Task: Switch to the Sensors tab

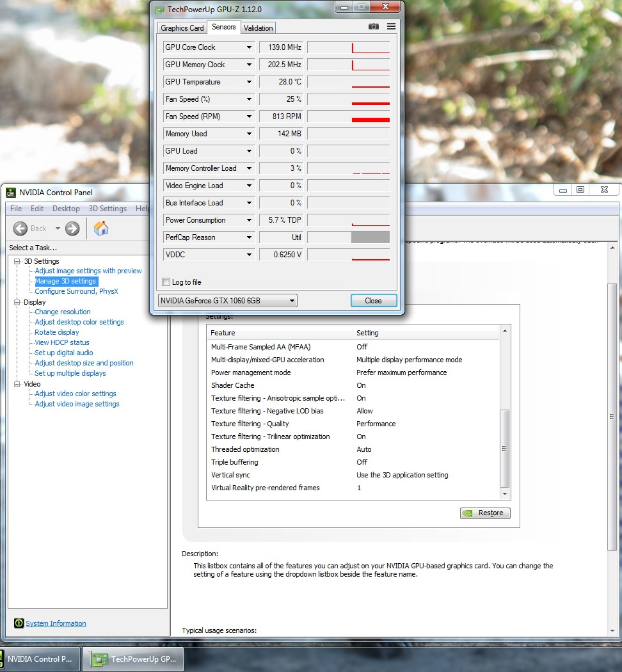Action: 223,27
